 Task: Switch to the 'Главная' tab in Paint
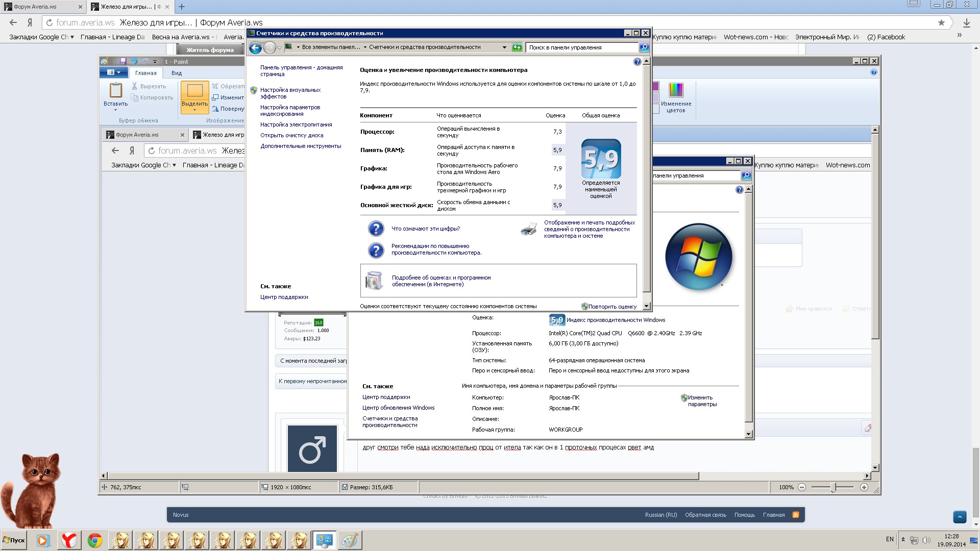pyautogui.click(x=146, y=73)
